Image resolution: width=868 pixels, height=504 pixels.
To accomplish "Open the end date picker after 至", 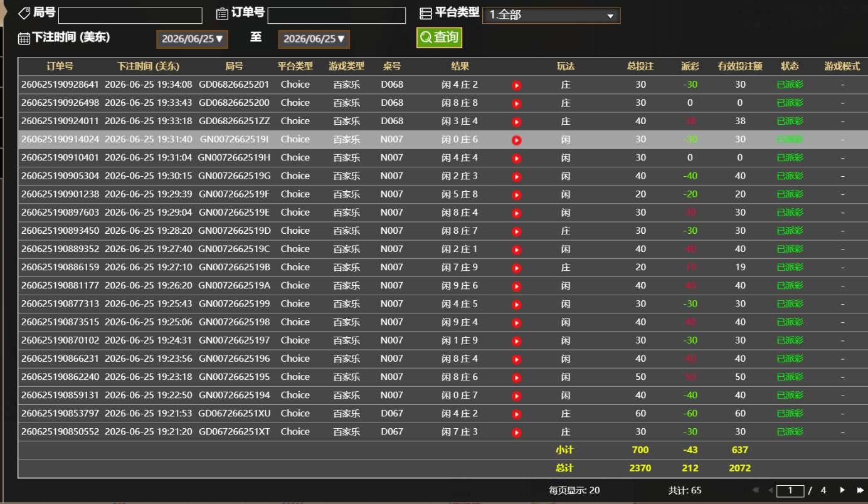I will pos(314,39).
